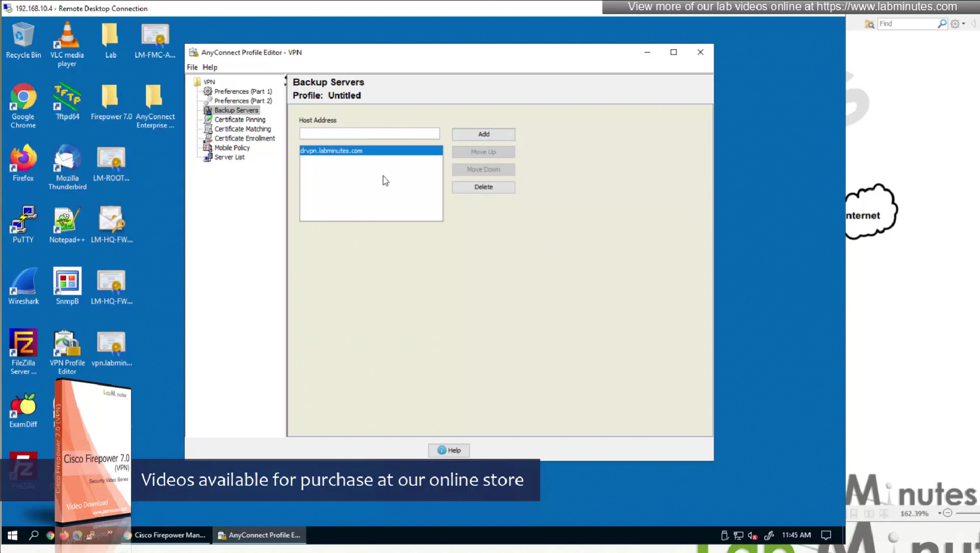
Task: Select Certificate Pinning in tree
Action: [x=240, y=120]
